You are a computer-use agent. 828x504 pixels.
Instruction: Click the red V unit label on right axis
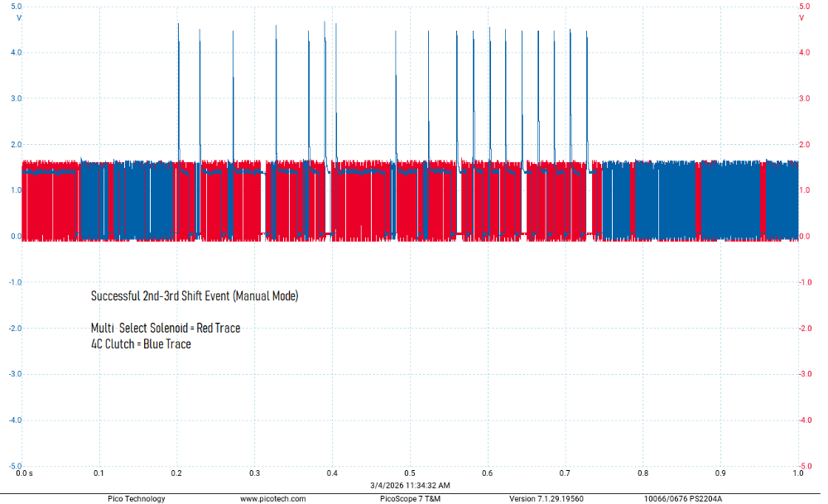[x=801, y=17]
